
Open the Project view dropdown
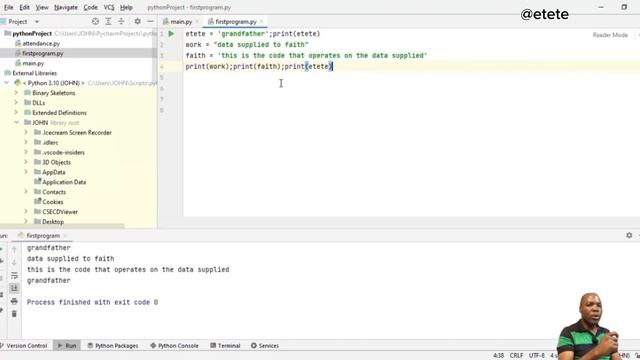[37, 22]
